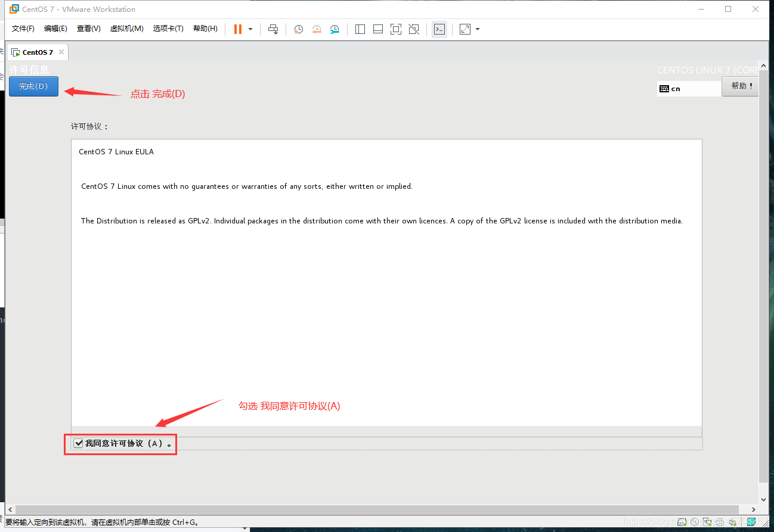
Task: Close the CentOS 7 tab
Action: 61,52
